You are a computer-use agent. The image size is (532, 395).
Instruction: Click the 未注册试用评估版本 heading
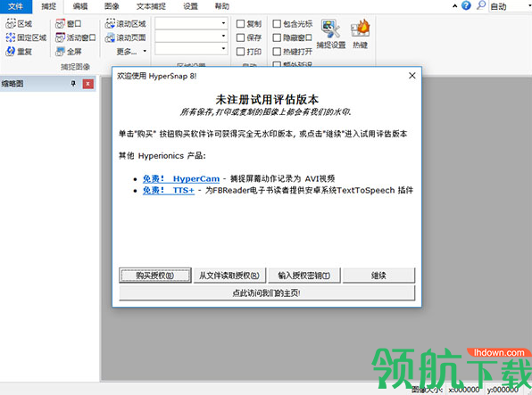click(x=267, y=99)
